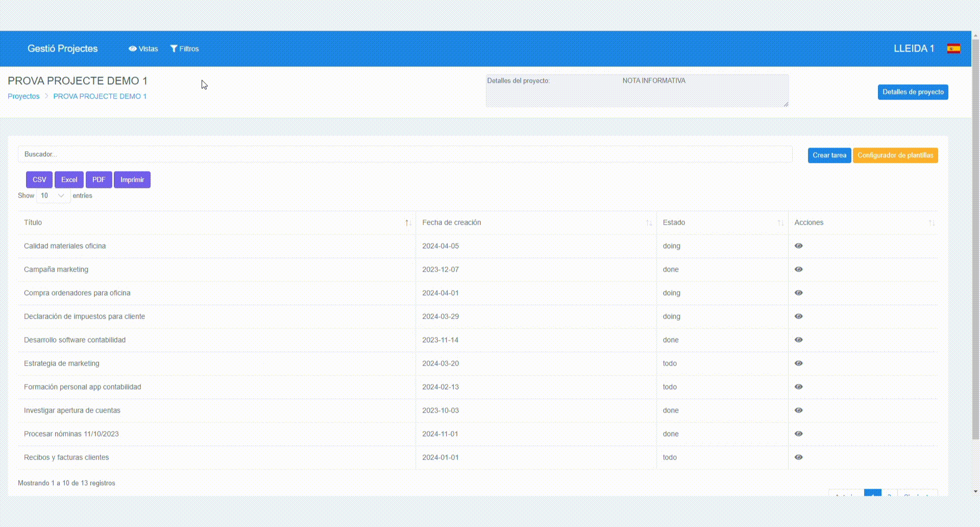
Task: Click the eye icon beside Vistas
Action: (x=133, y=49)
